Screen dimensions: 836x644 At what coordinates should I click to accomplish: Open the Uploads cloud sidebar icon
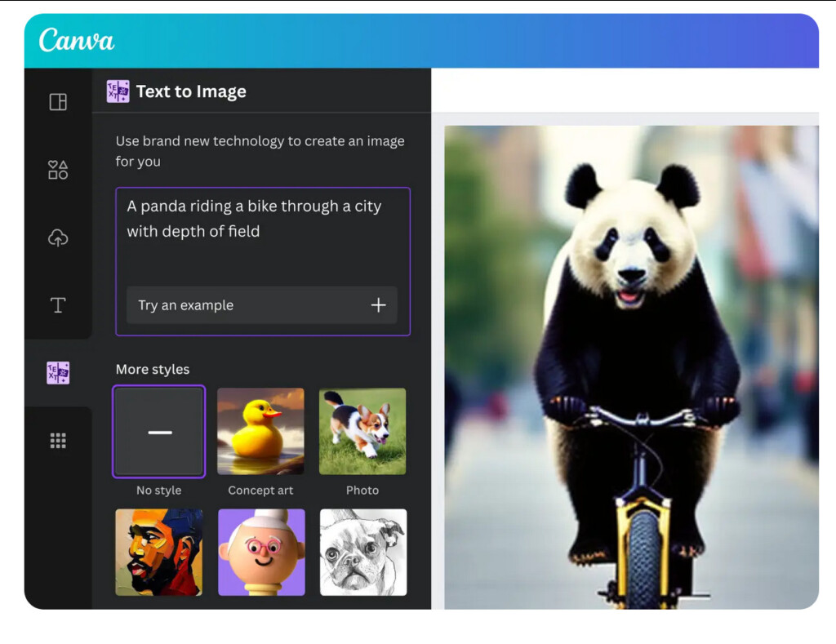pos(58,238)
